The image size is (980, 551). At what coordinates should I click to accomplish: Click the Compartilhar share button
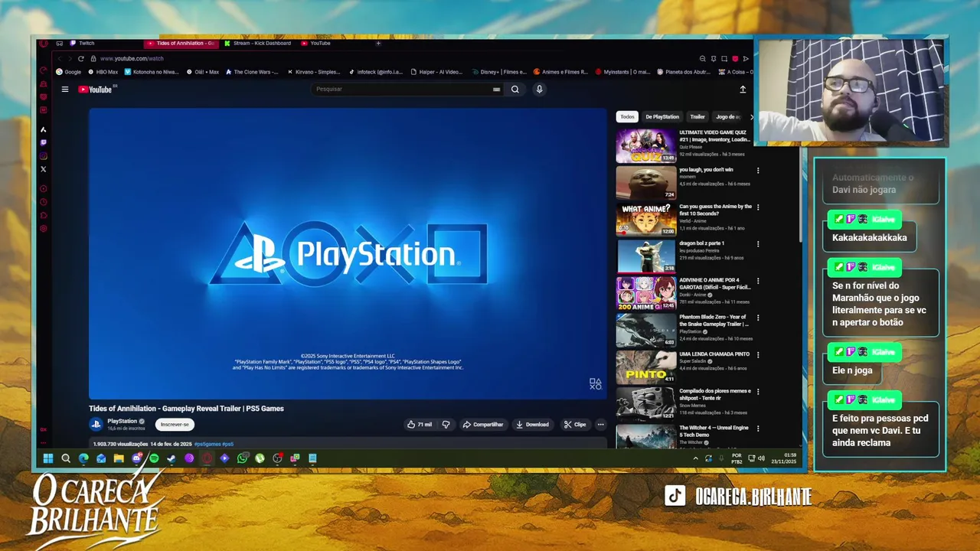[x=482, y=424]
